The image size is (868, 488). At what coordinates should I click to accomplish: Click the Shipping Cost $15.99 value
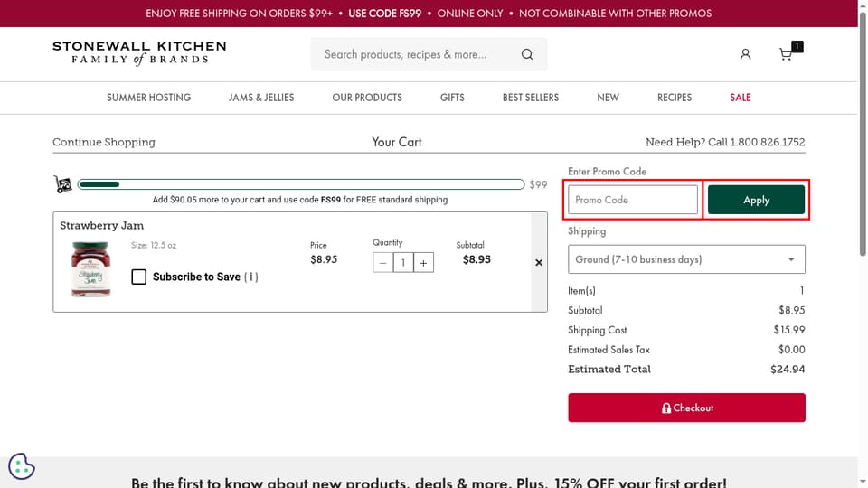(789, 330)
